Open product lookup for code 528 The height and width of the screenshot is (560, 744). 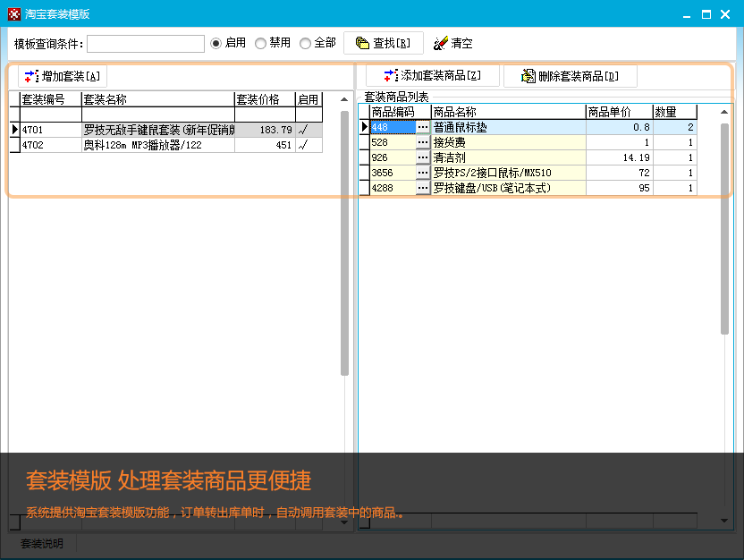pos(423,142)
